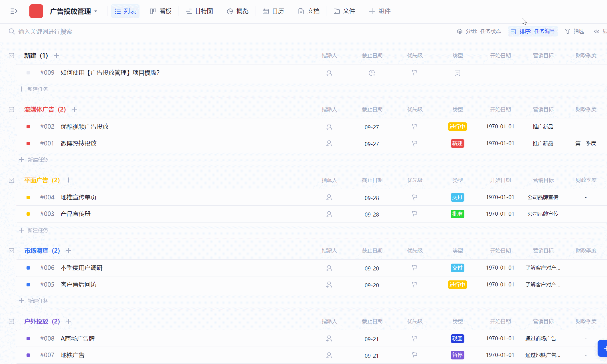The width and height of the screenshot is (607, 364).
Task: Open the 广告投放管理 project dropdown arrow
Action: 96,11
